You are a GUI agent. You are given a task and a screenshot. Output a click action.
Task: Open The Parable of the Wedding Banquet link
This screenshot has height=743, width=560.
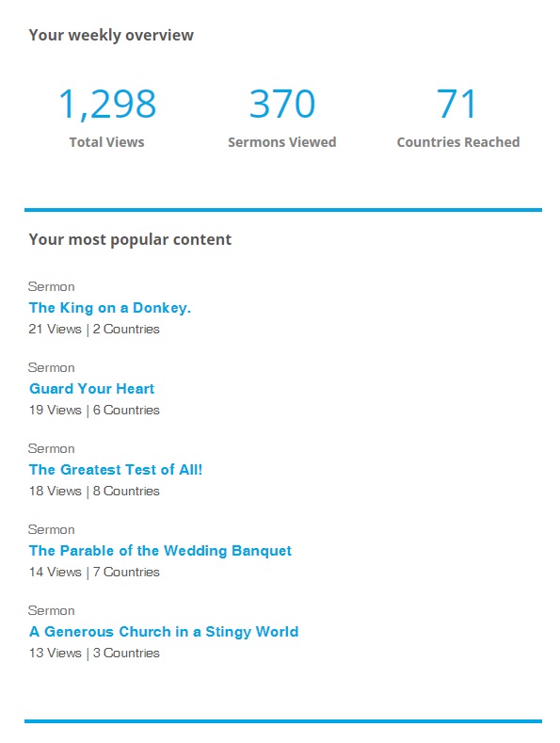[160, 551]
